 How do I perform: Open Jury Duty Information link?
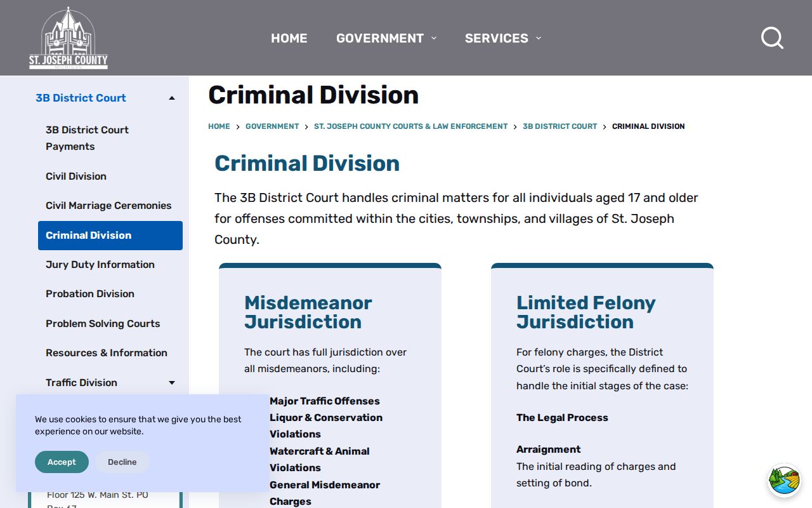(x=100, y=265)
